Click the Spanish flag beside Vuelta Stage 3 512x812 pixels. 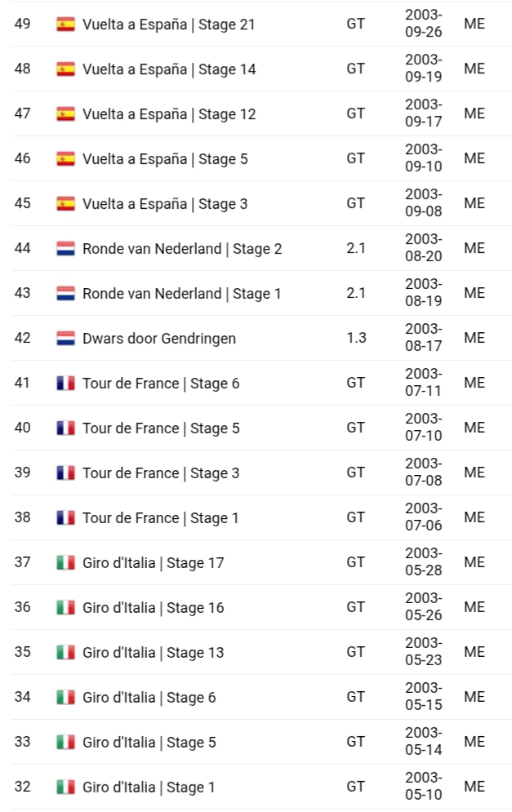point(65,203)
